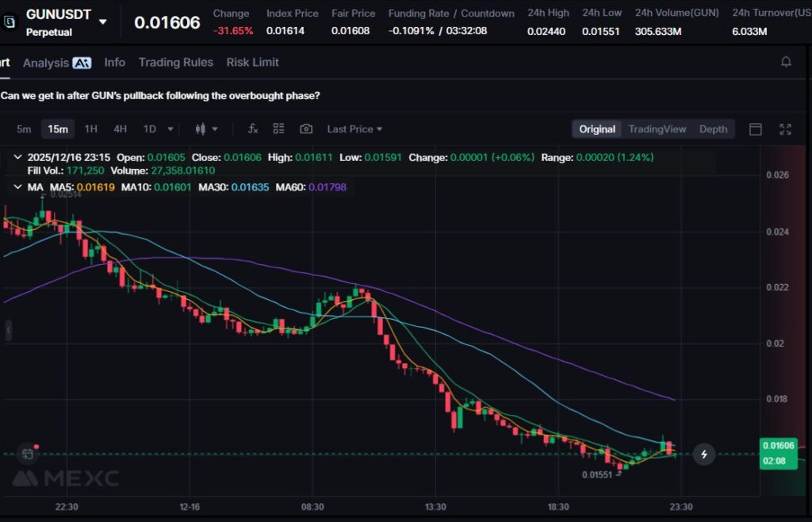Click the chart layout panel icon
The width and height of the screenshot is (812, 522).
756,129
